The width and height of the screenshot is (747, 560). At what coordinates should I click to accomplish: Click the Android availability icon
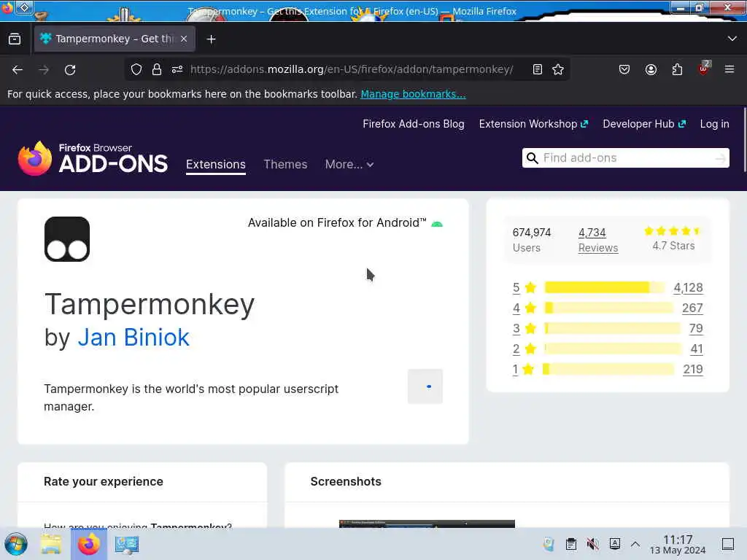point(437,223)
